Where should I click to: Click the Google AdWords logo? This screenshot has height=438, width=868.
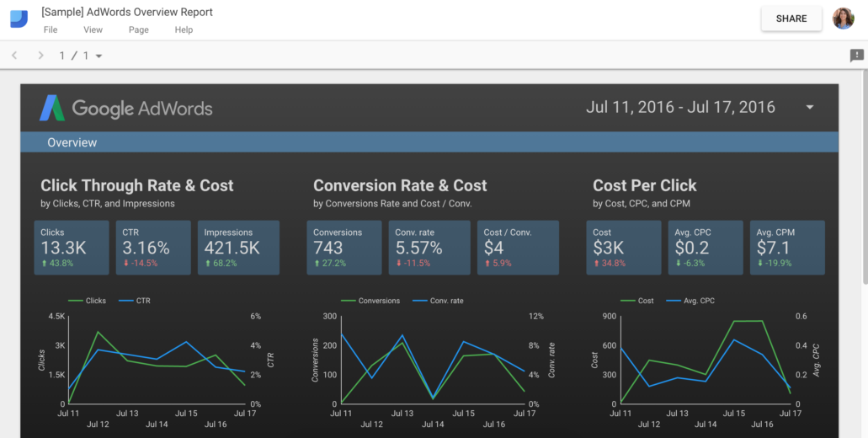point(125,108)
